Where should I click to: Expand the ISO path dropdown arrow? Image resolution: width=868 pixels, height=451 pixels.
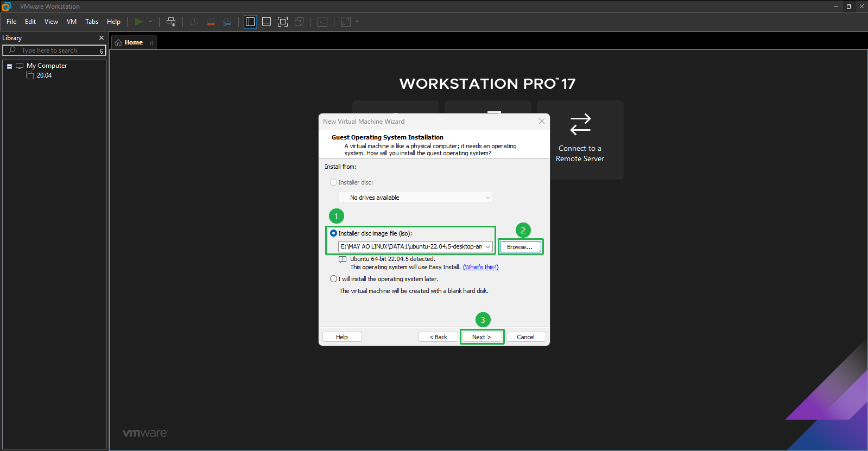[488, 246]
